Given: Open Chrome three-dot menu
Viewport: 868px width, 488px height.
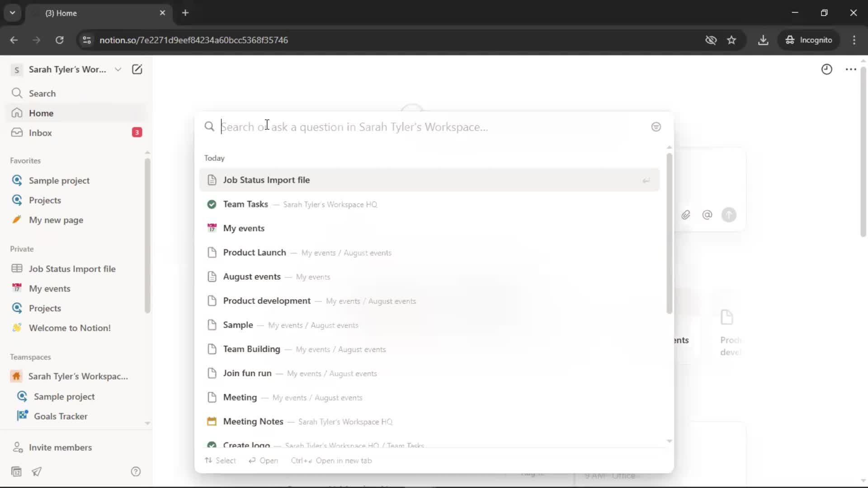Looking at the screenshot, I should tap(854, 40).
